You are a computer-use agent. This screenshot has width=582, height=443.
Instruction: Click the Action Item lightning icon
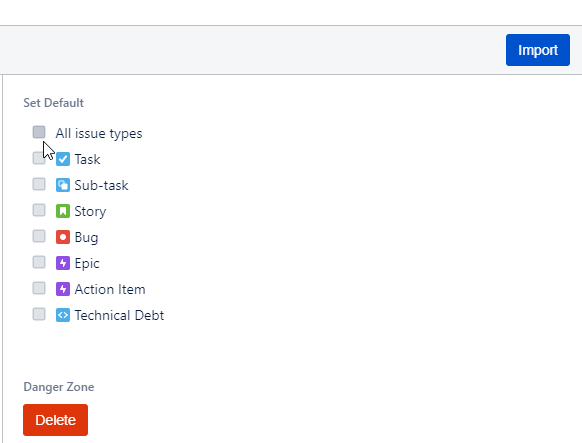coord(63,289)
